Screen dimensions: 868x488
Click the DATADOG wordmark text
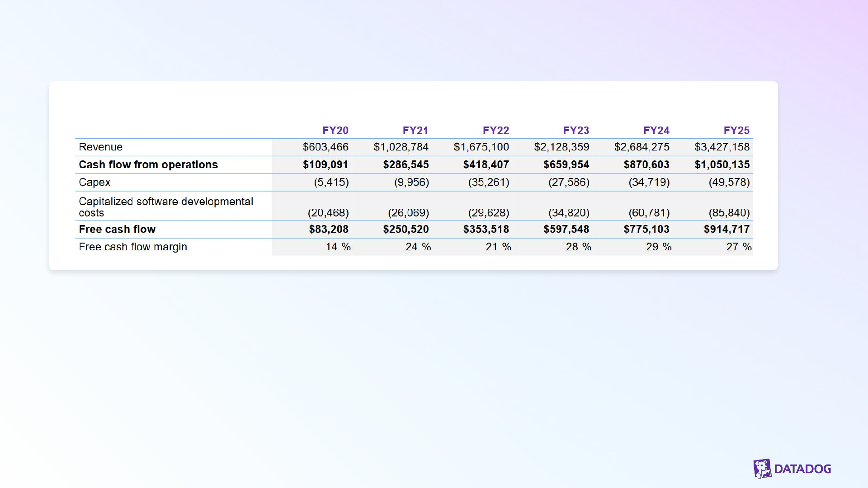click(802, 469)
